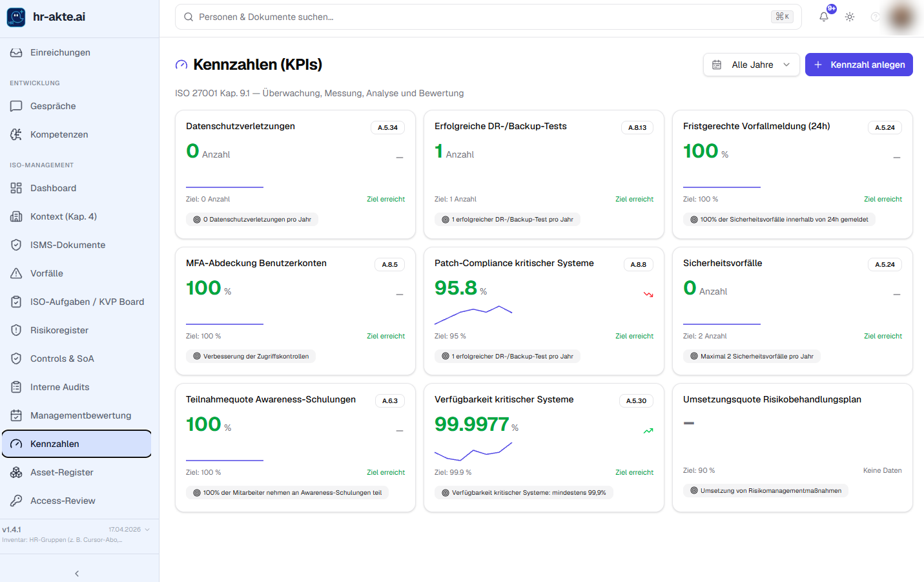Click the Gespräche chat bubble icon
This screenshot has width=924, height=582.
(x=16, y=106)
